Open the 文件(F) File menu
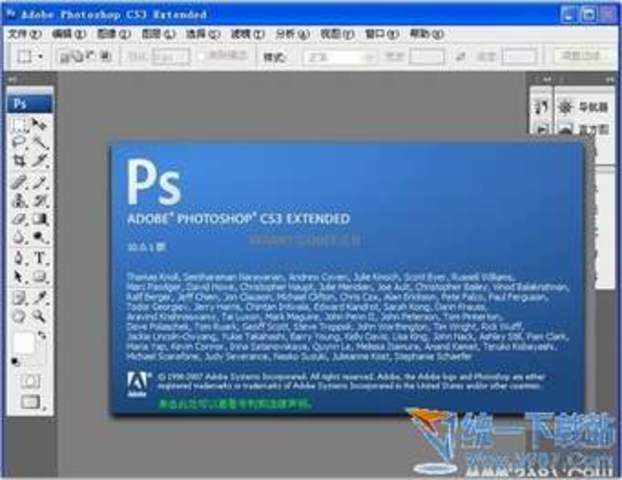This screenshot has height=480, width=622. pyautogui.click(x=25, y=34)
